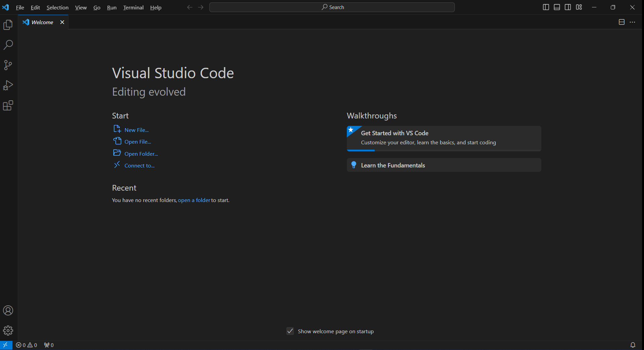Open the Customize Layout icon
The height and width of the screenshot is (350, 644).
coord(579,7)
